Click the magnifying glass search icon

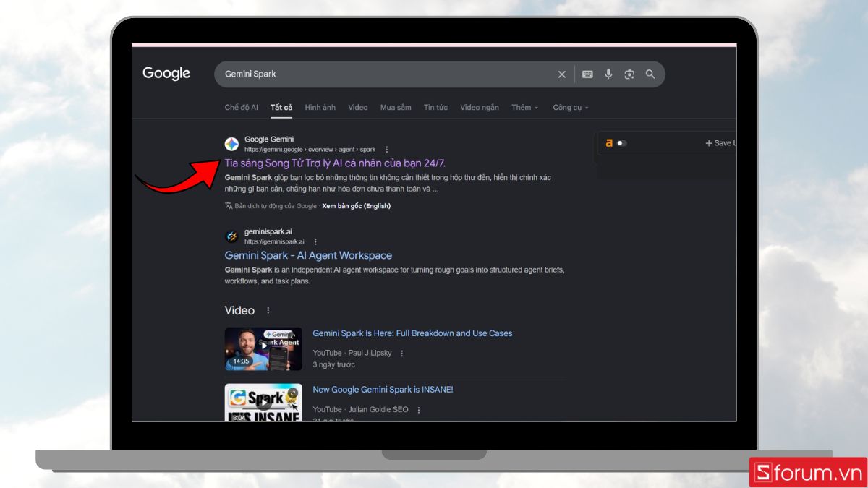click(x=650, y=74)
